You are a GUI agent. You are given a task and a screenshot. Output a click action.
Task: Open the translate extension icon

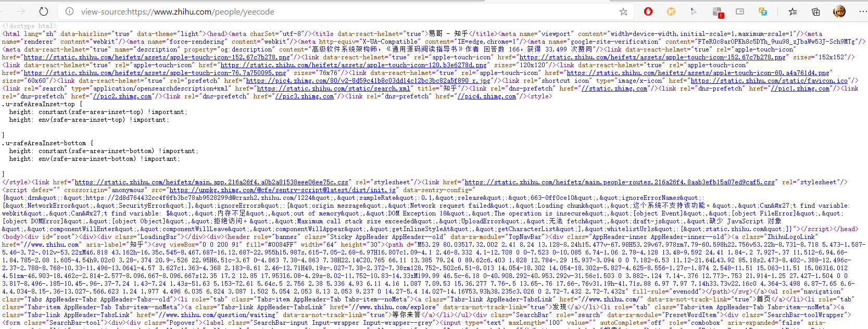click(x=763, y=11)
